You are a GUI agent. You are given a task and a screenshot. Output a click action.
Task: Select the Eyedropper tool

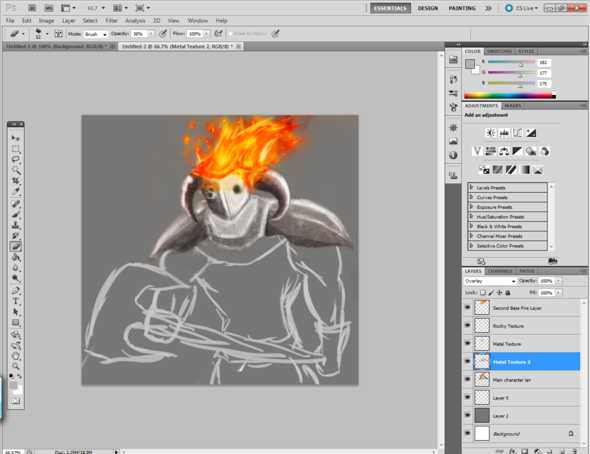click(15, 191)
